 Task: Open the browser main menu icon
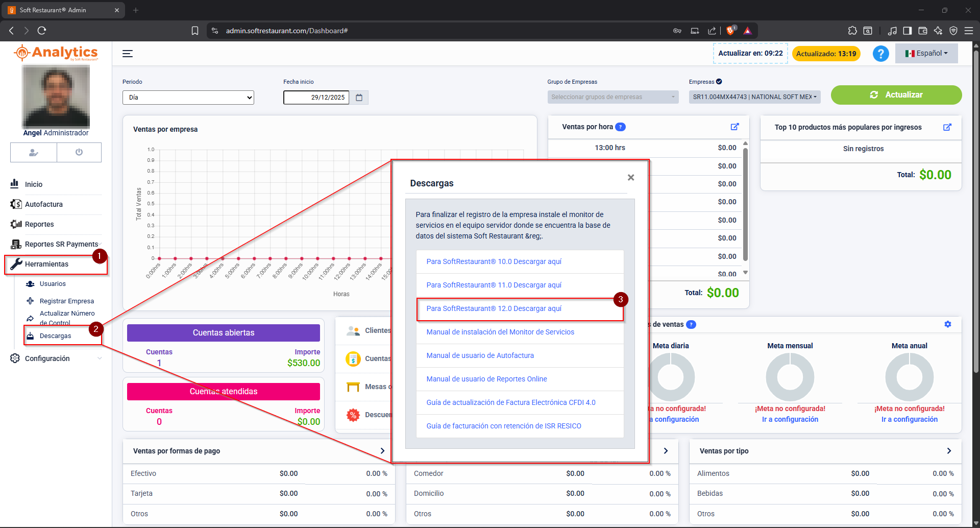968,31
